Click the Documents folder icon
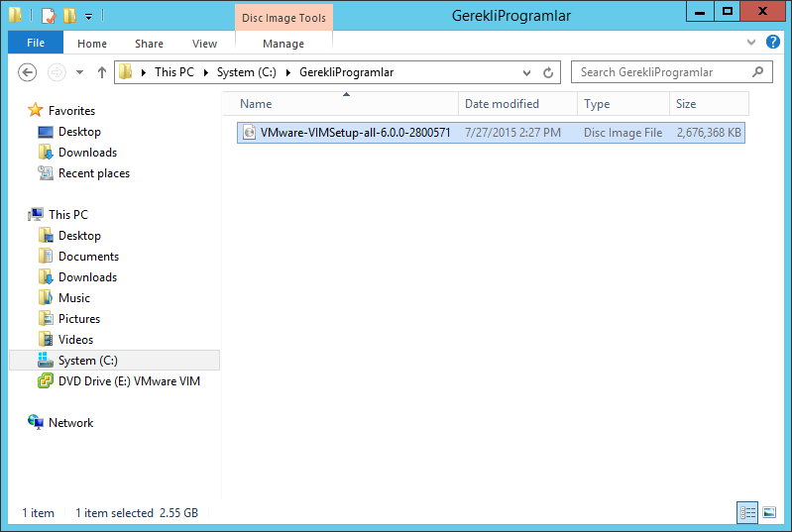 tap(46, 256)
